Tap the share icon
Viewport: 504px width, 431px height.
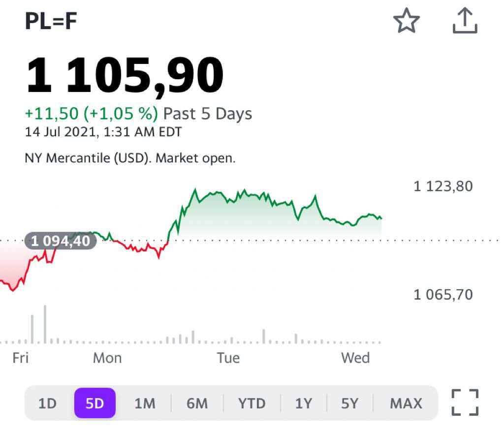(x=465, y=22)
